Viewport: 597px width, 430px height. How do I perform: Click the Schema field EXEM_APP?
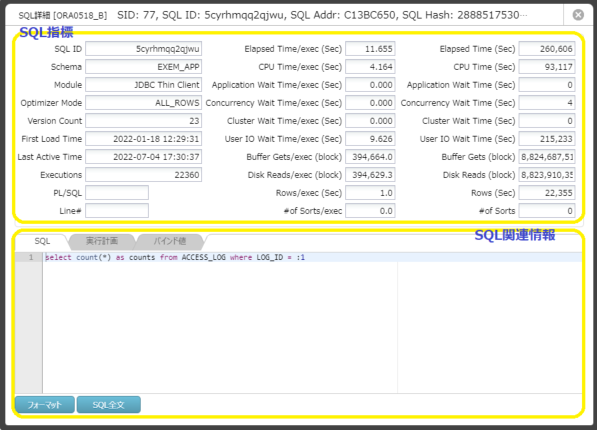[144, 67]
